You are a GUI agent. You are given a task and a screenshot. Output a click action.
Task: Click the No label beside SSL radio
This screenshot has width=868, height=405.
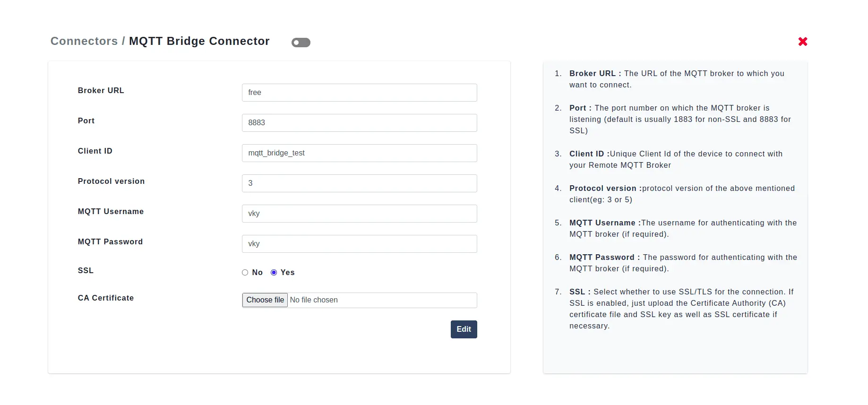[257, 273]
